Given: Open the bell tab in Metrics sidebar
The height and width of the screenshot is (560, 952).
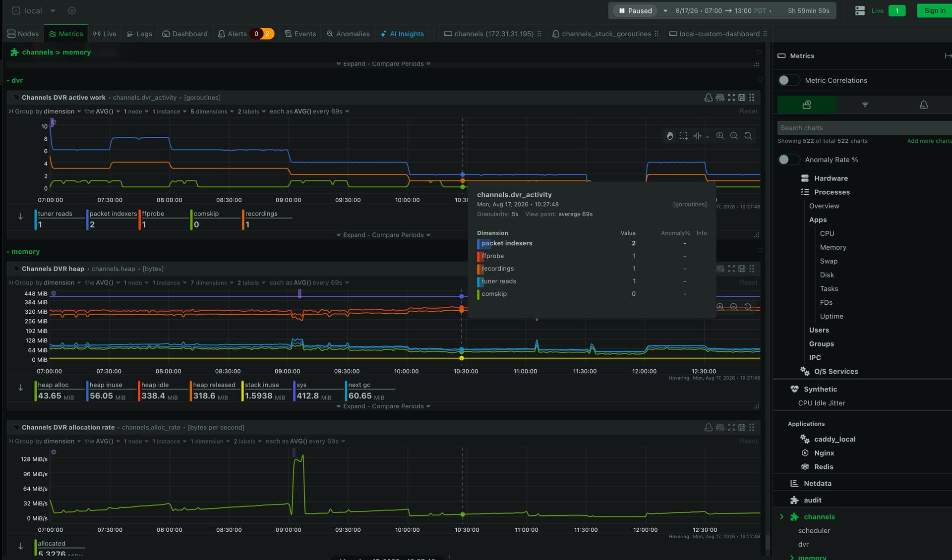Looking at the screenshot, I should [x=924, y=105].
